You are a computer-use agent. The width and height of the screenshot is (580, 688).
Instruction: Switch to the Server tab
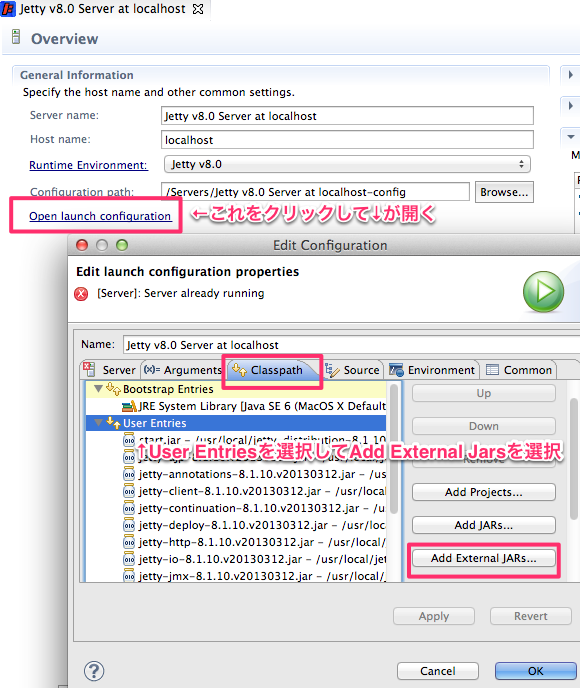coord(110,370)
